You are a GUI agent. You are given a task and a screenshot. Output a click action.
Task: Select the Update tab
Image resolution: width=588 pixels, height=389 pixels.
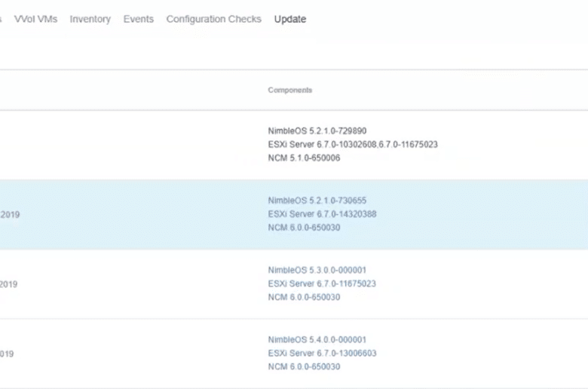[290, 19]
